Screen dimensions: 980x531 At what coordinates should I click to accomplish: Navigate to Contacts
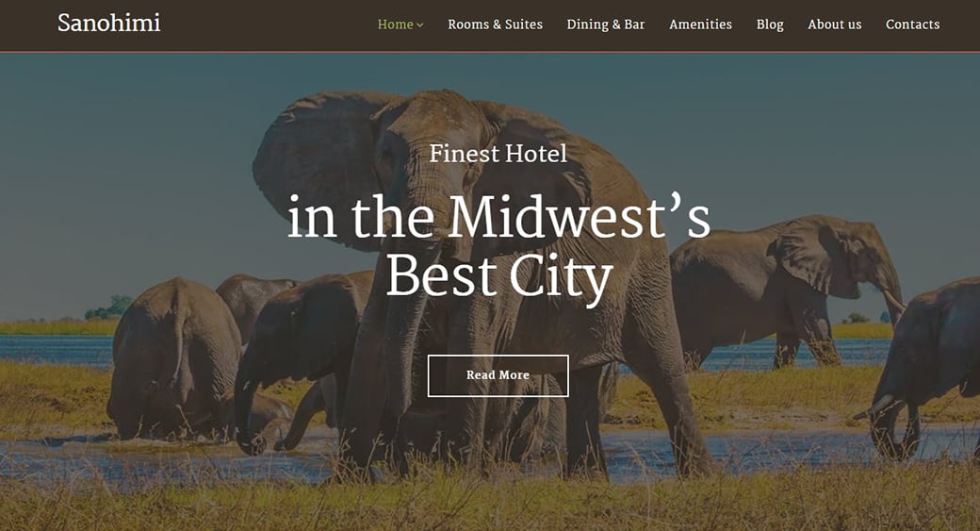(x=912, y=25)
